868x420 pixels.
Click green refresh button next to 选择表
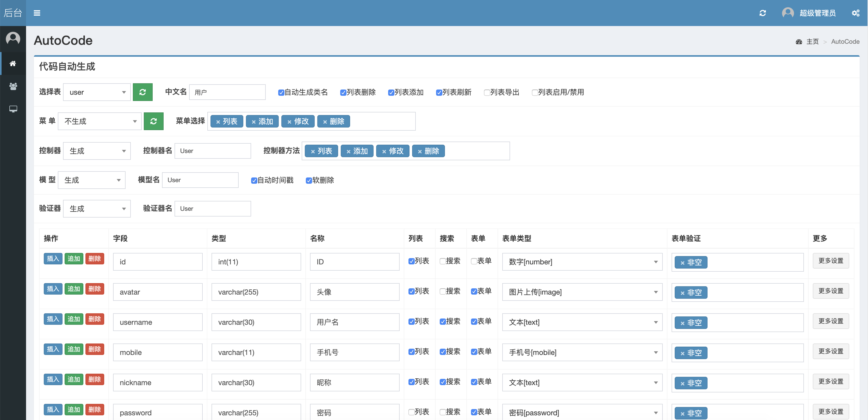point(142,92)
